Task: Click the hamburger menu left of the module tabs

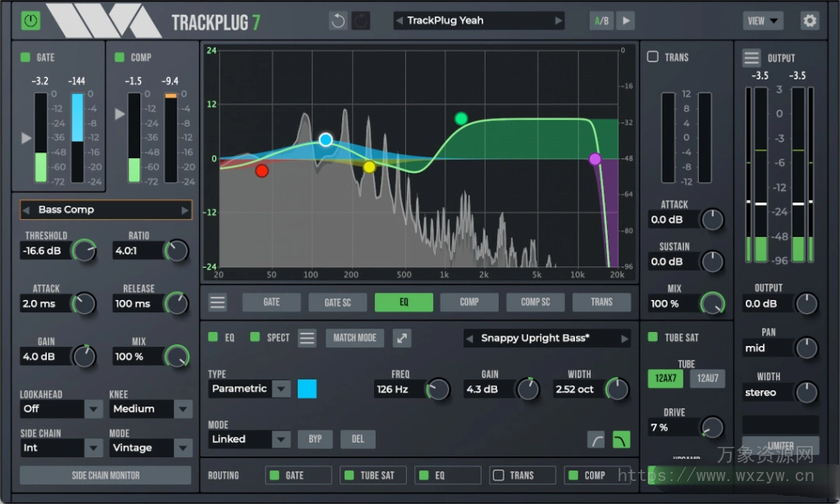Action: point(217,302)
